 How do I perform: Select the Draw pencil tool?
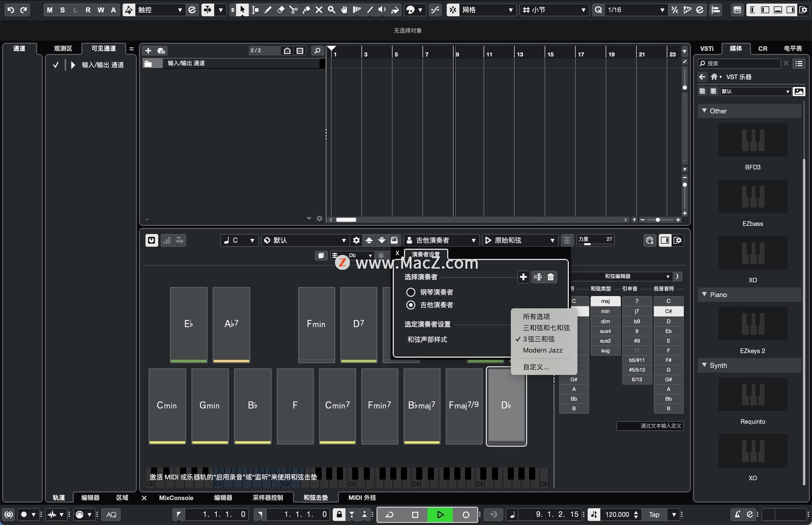[268, 9]
